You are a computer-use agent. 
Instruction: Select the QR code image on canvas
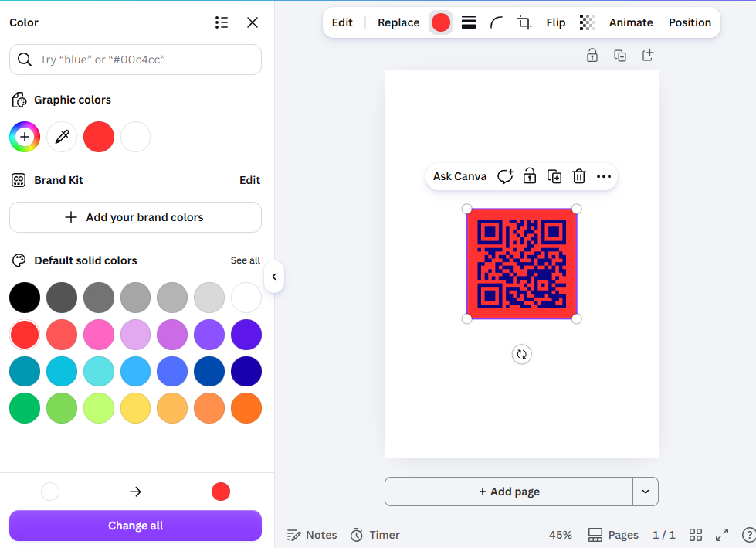[522, 264]
